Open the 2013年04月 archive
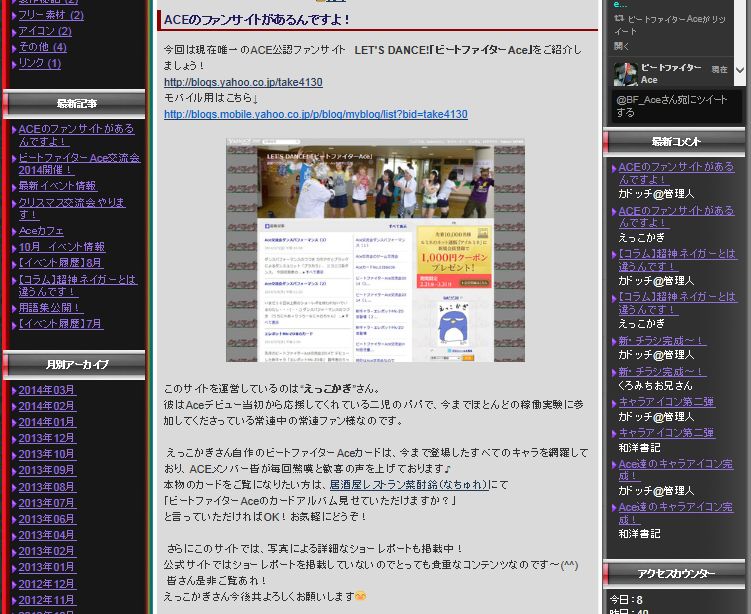 coord(47,535)
